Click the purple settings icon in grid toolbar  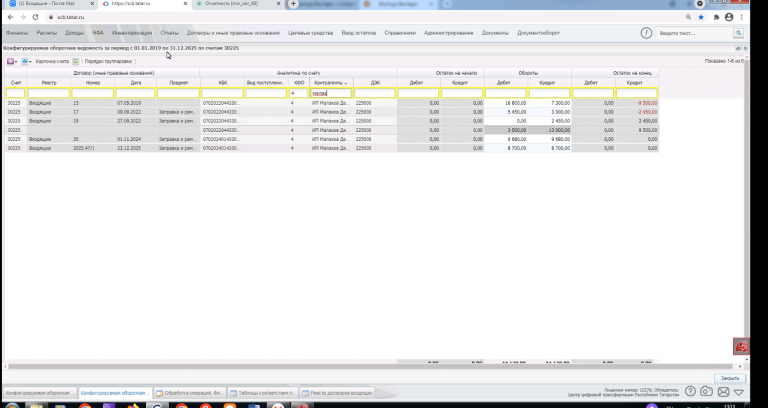10,62
